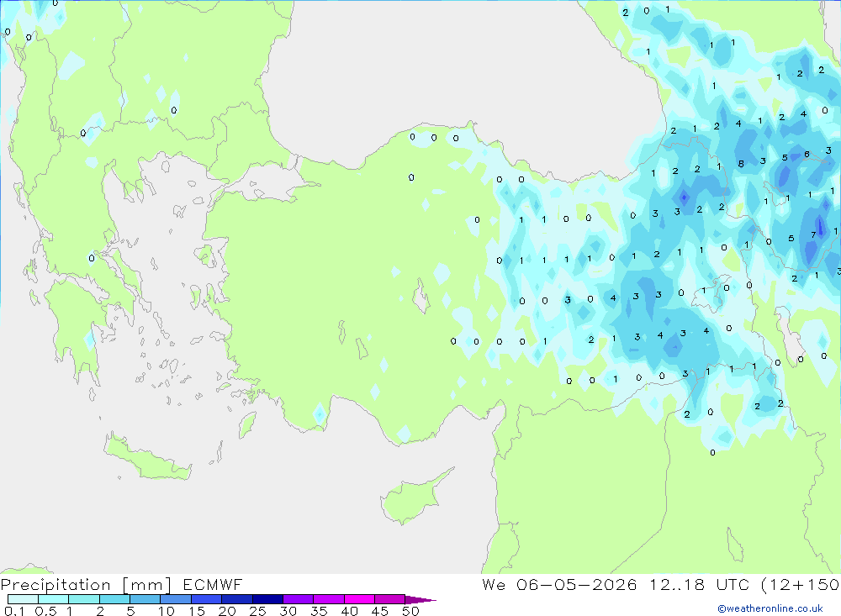Click the 45–50 mm legend color segment
841x616 pixels.
(x=389, y=599)
